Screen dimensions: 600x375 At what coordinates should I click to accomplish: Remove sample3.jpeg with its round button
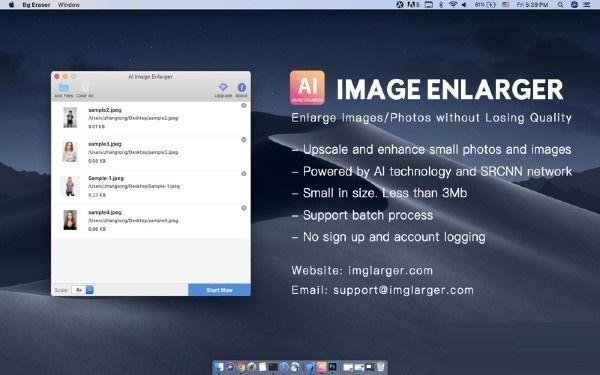point(244,140)
